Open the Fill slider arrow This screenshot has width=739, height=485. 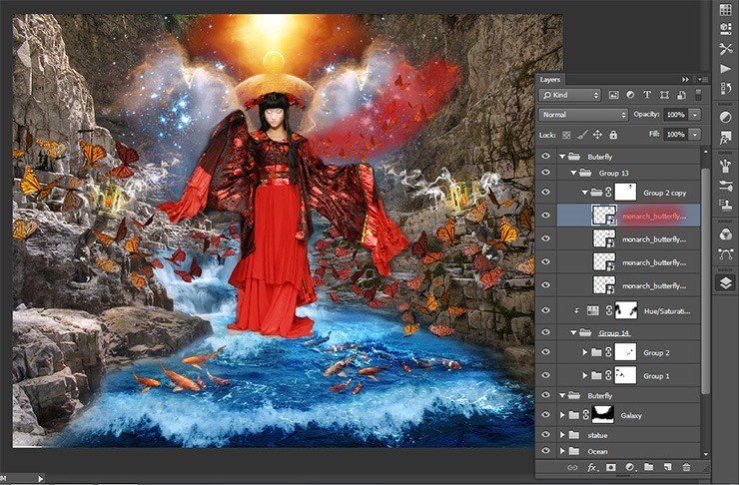[x=695, y=135]
